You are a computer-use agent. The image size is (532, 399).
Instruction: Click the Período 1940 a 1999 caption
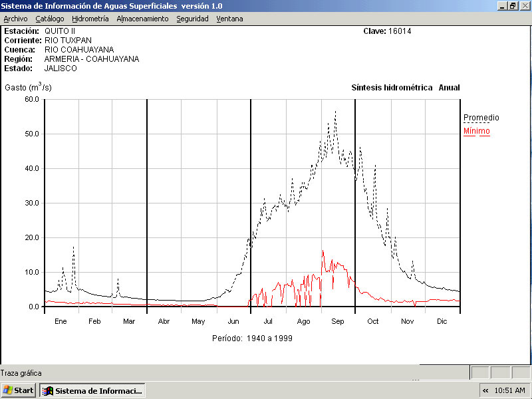pos(252,338)
